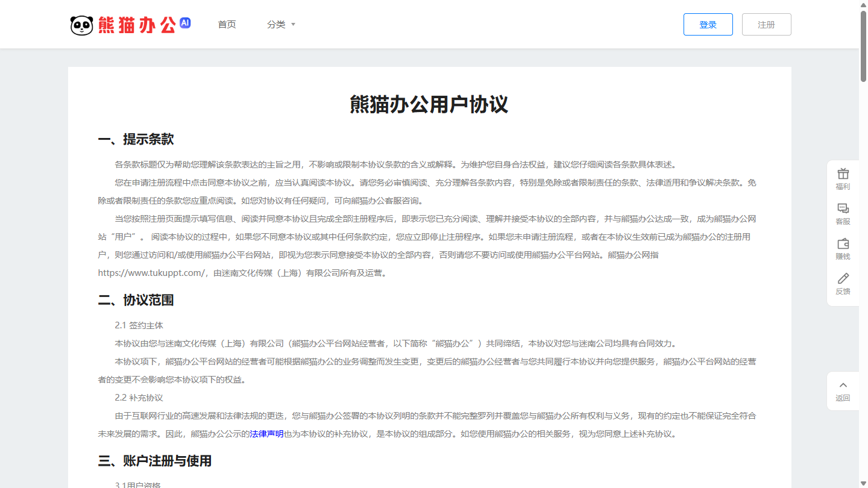The width and height of the screenshot is (868, 488).
Task: Open the 客服 chat icon
Action: click(843, 208)
